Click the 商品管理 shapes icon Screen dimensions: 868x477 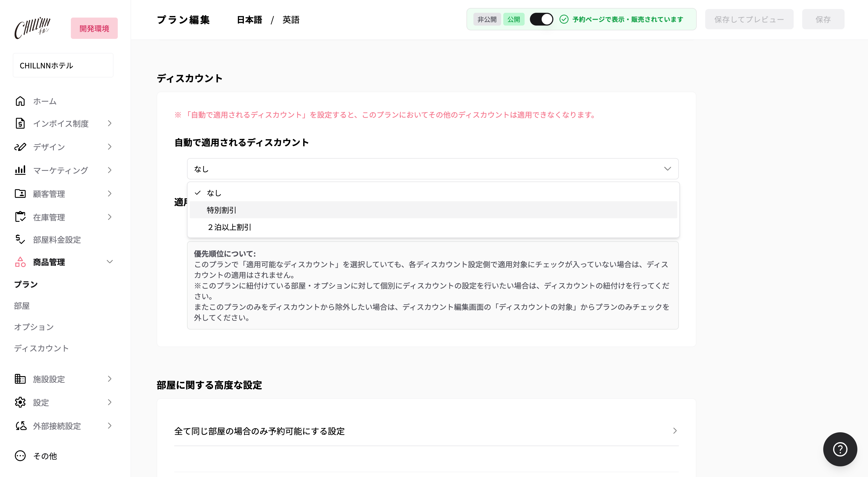20,262
